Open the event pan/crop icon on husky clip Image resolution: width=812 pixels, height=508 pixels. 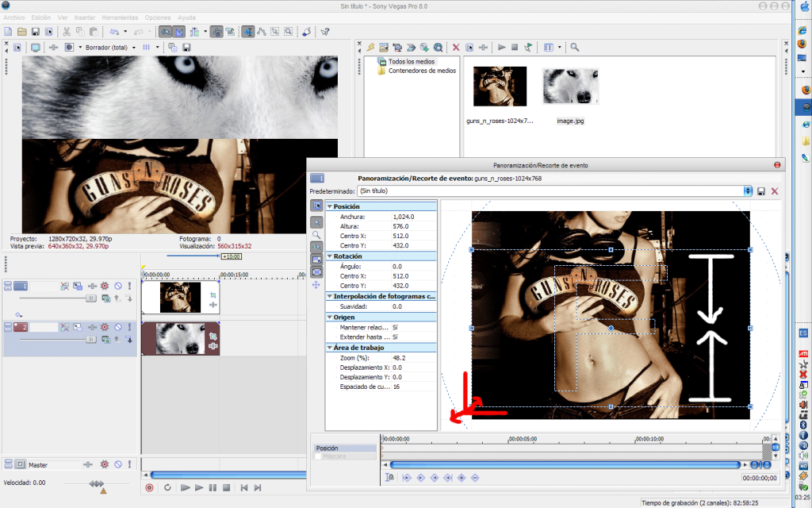pos(213,337)
